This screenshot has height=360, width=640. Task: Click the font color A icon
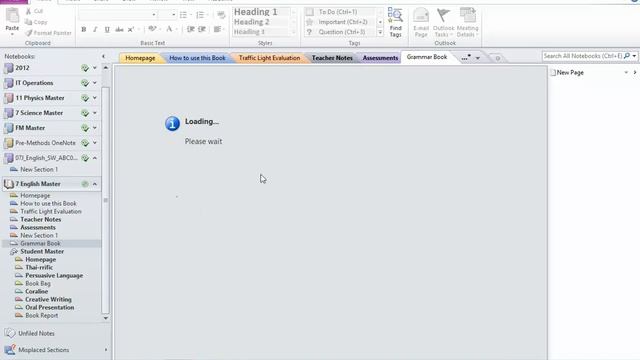[x=169, y=29]
